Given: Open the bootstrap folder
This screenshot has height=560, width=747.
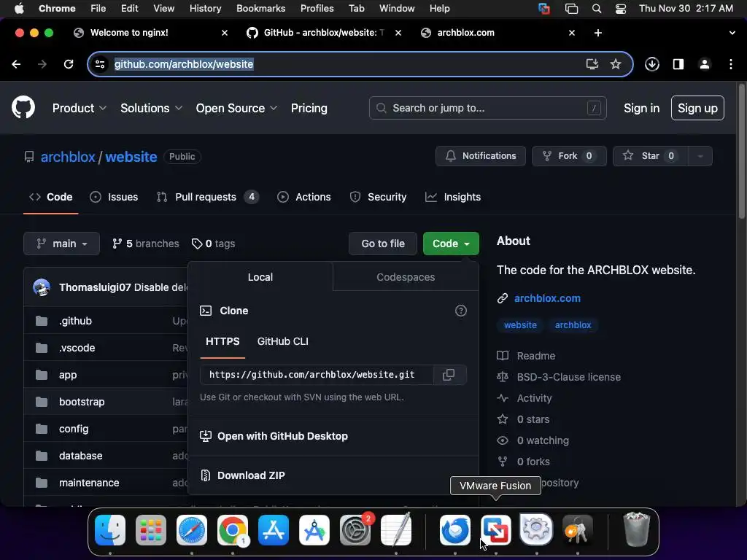Looking at the screenshot, I should (x=82, y=402).
